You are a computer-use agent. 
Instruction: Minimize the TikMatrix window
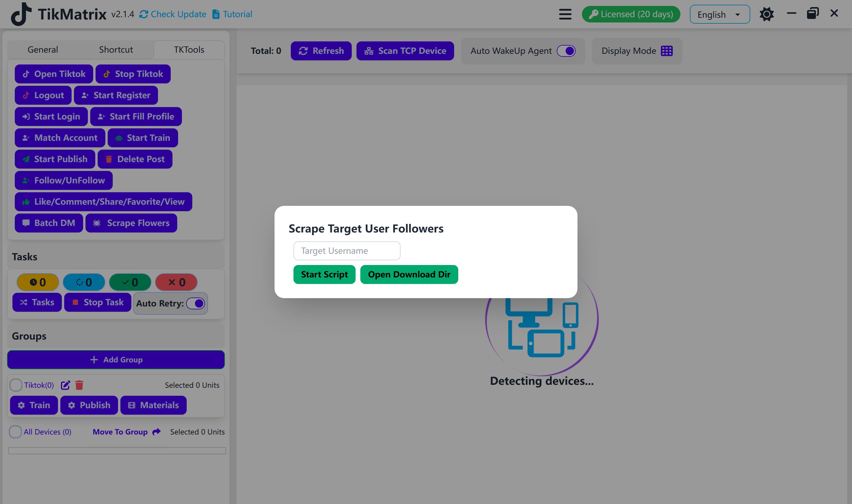[791, 14]
